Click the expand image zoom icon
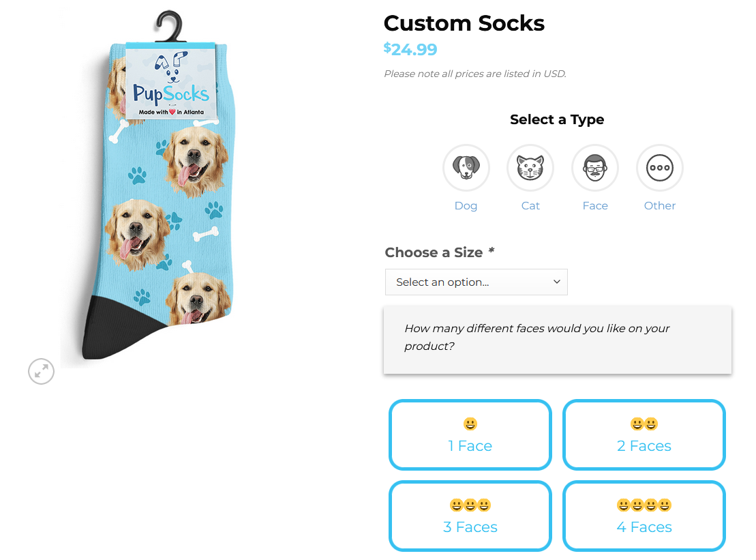This screenshot has height=560, width=756. 41,372
